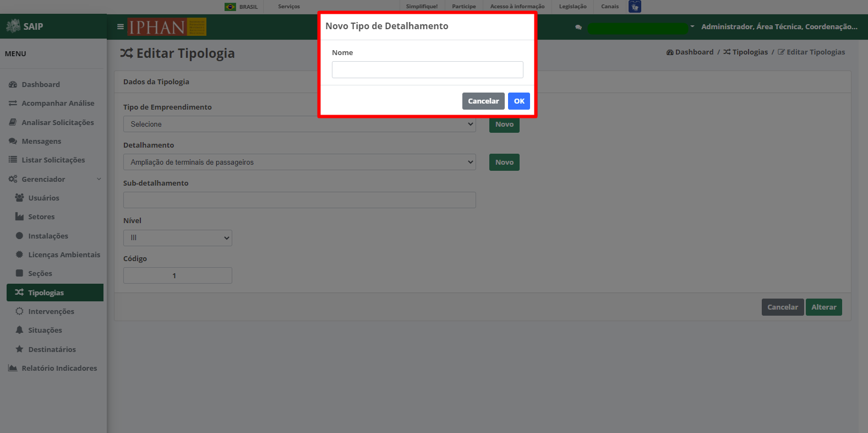
Task: Click OK in Novo Tipo de Detalhamento dialog
Action: (519, 101)
